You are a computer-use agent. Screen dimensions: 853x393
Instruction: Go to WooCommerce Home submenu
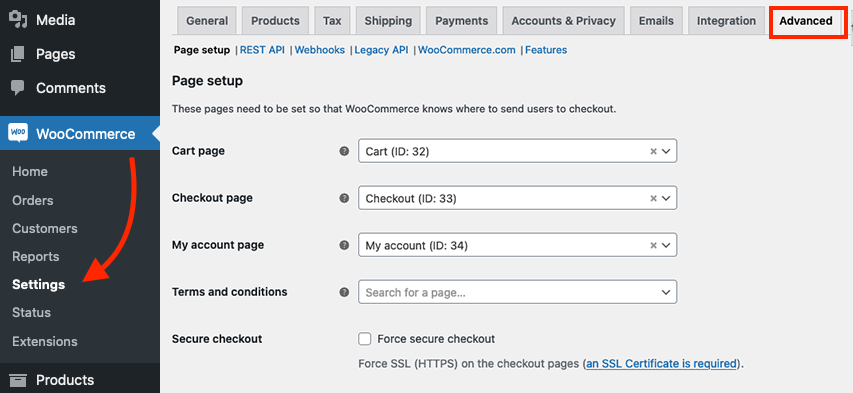[30, 171]
